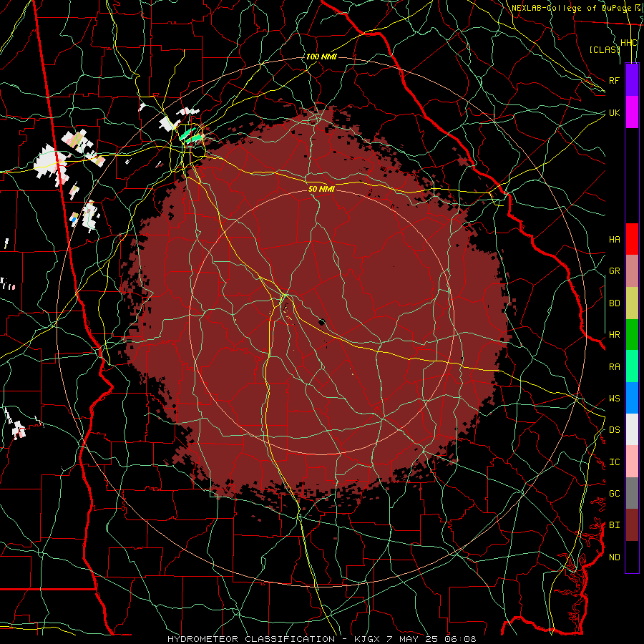Click the HHC product code text
The height and width of the screenshot is (644, 644).
click(629, 43)
